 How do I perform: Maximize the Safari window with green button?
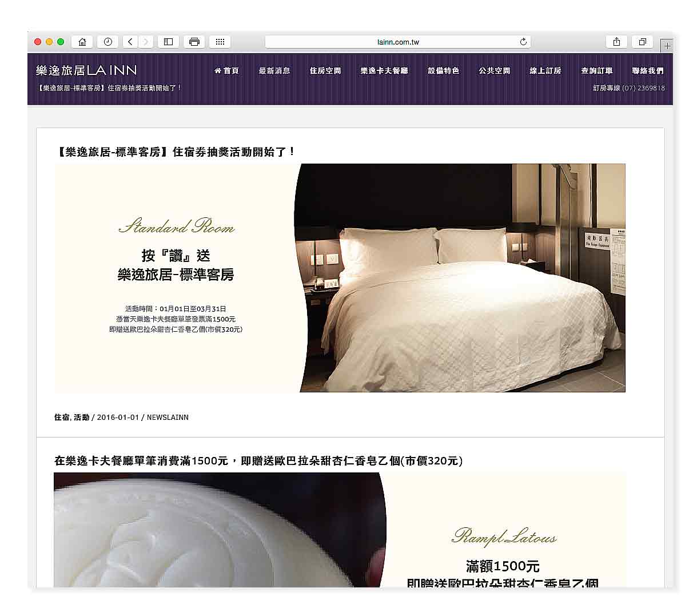(x=61, y=42)
